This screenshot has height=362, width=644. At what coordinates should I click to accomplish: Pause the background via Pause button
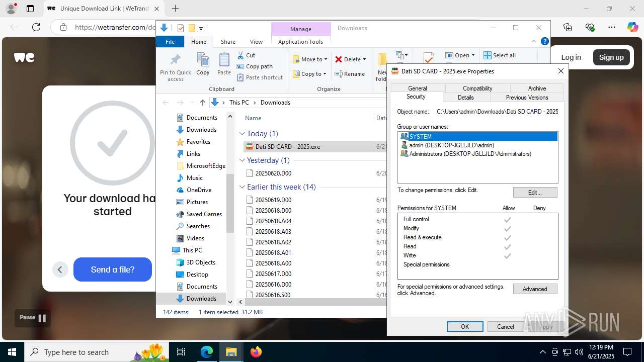pos(33,318)
